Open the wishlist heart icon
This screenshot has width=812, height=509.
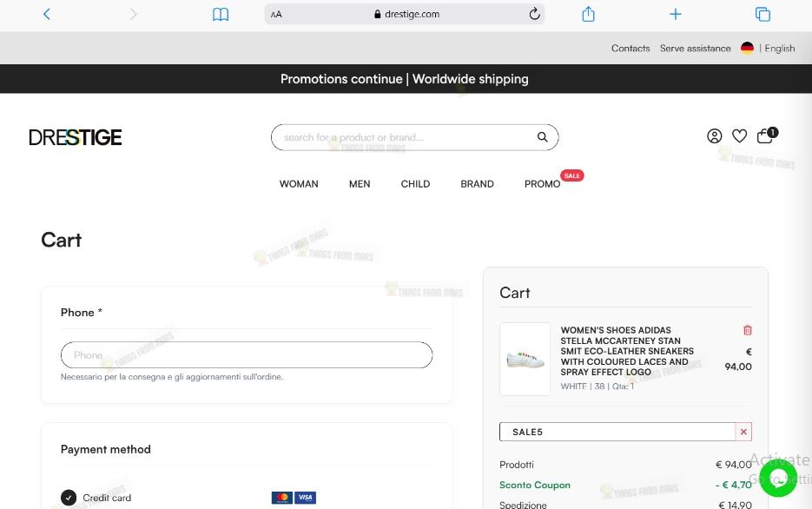click(x=739, y=136)
